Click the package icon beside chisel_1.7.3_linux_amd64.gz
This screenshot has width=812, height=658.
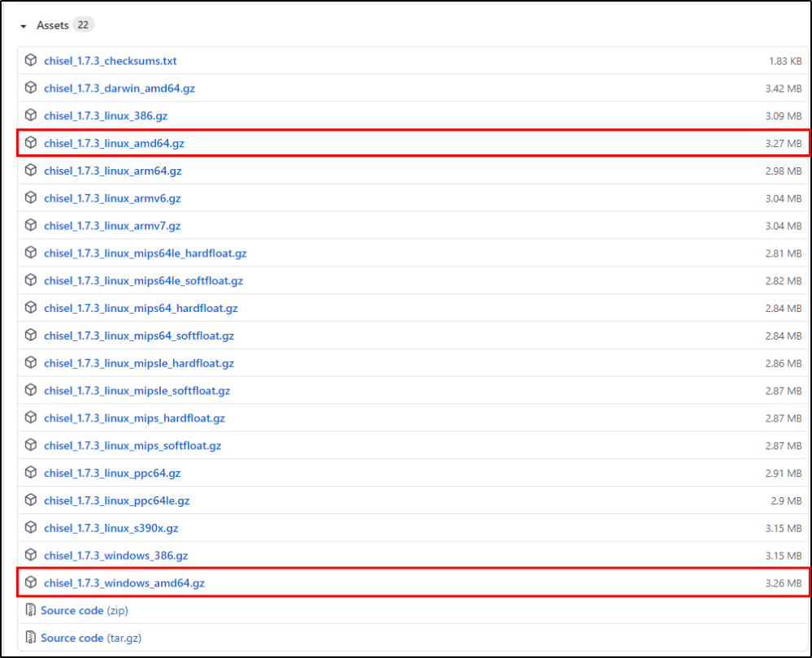click(31, 142)
